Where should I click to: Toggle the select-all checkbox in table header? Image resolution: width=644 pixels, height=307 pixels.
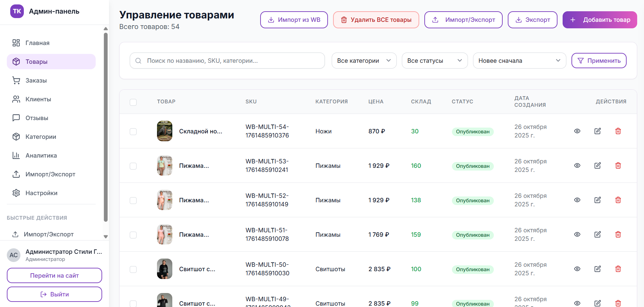point(133,102)
